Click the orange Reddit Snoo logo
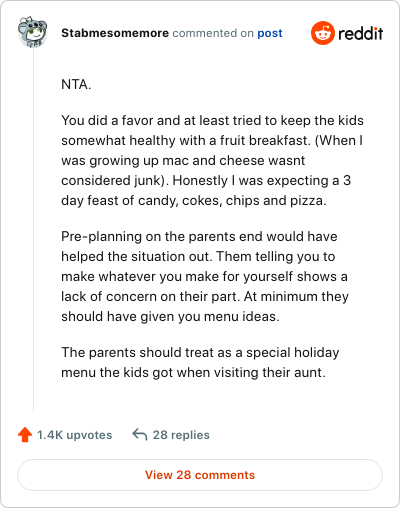This screenshot has width=400, height=508. (323, 33)
